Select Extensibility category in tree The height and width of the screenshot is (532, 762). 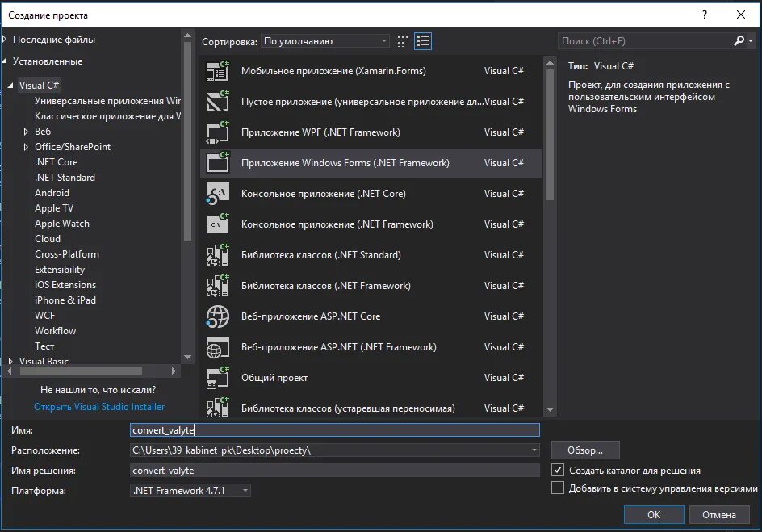(59, 269)
